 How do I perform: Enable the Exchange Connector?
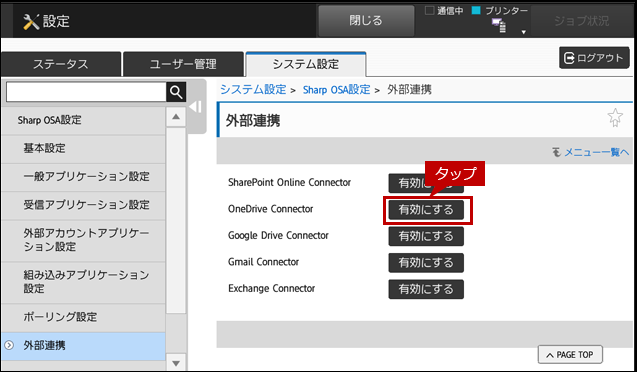[x=426, y=289]
